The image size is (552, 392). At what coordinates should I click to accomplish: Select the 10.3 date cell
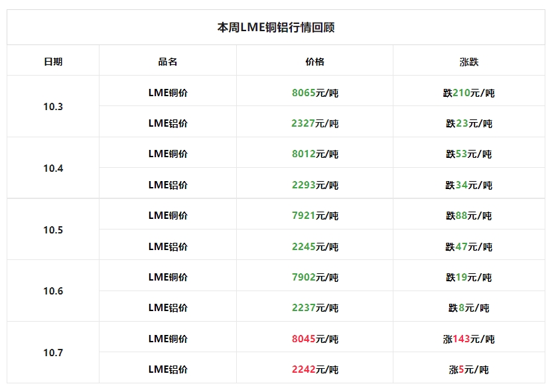pos(53,106)
